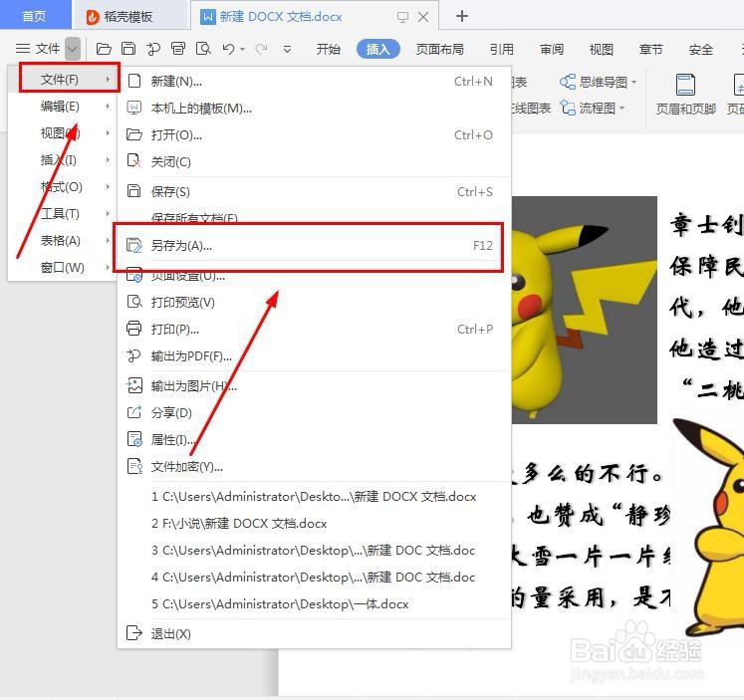744x700 pixels.
Task: Click the Print Preview icon in quick toolbar
Action: (203, 49)
